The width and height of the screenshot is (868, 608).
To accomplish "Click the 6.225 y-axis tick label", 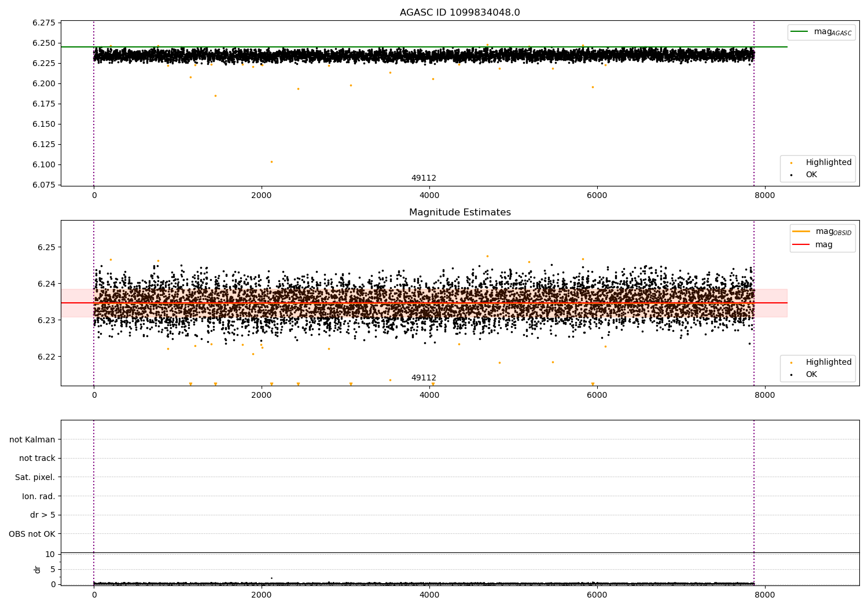I will [x=44, y=64].
